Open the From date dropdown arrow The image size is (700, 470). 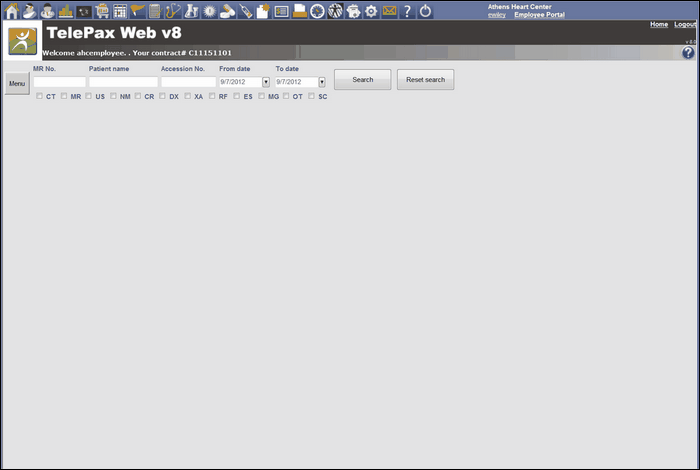click(266, 82)
